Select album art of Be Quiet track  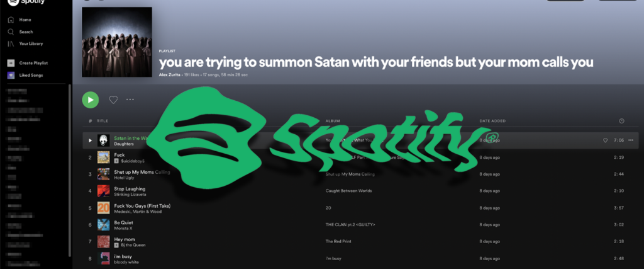click(104, 224)
